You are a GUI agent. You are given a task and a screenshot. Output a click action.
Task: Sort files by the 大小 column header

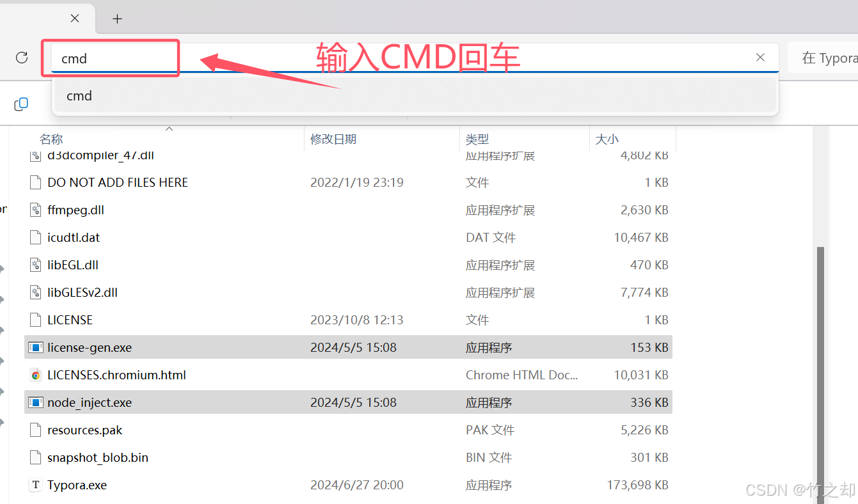click(607, 139)
